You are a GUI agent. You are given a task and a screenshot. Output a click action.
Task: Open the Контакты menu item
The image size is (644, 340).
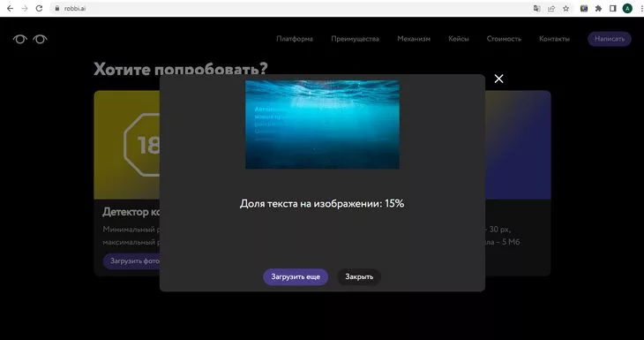[554, 39]
